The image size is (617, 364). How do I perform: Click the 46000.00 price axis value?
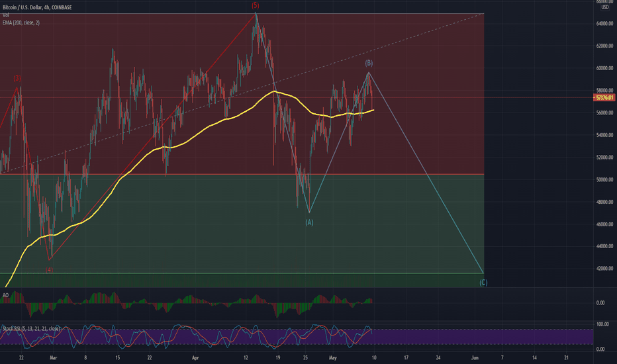pyautogui.click(x=605, y=224)
